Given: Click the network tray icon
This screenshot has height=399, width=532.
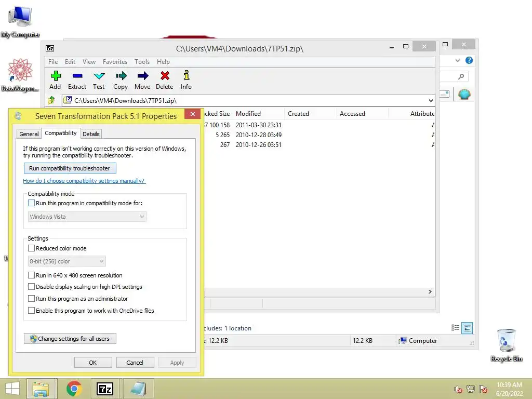Looking at the screenshot, I should click(471, 389).
